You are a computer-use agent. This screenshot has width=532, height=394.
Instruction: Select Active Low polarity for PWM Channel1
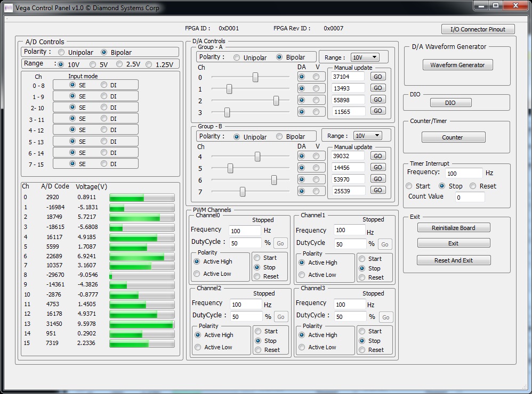302,275
